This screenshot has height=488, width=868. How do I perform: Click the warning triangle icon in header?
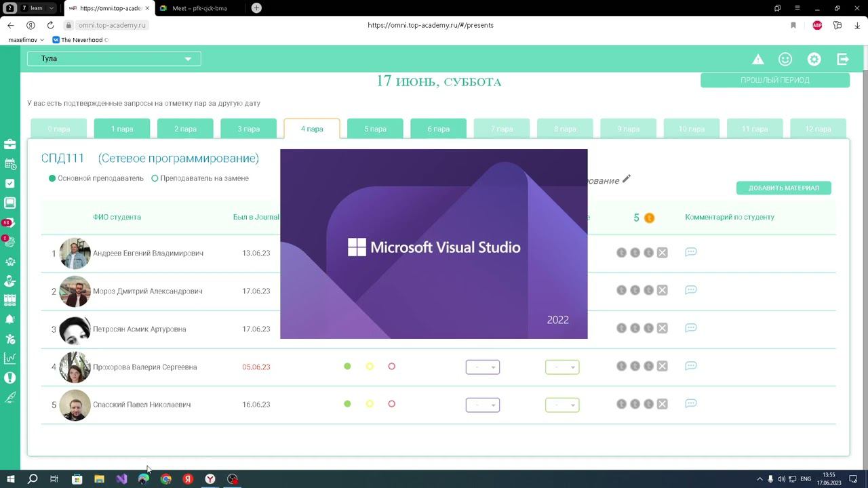pos(758,60)
